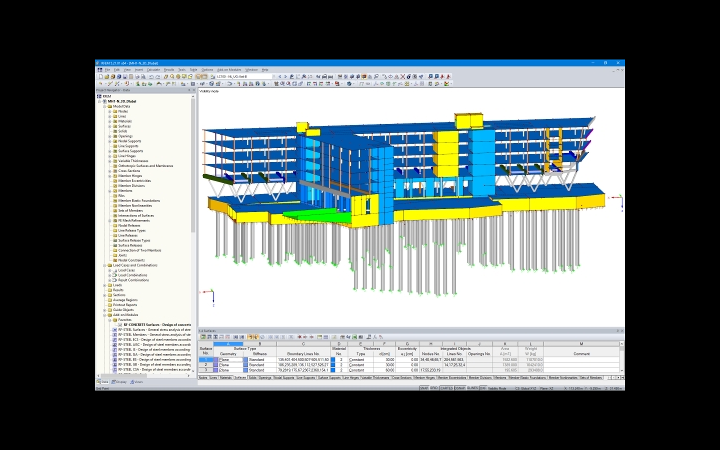Pin the Project Navigator panel
The width and height of the screenshot is (720, 450).
tap(189, 90)
